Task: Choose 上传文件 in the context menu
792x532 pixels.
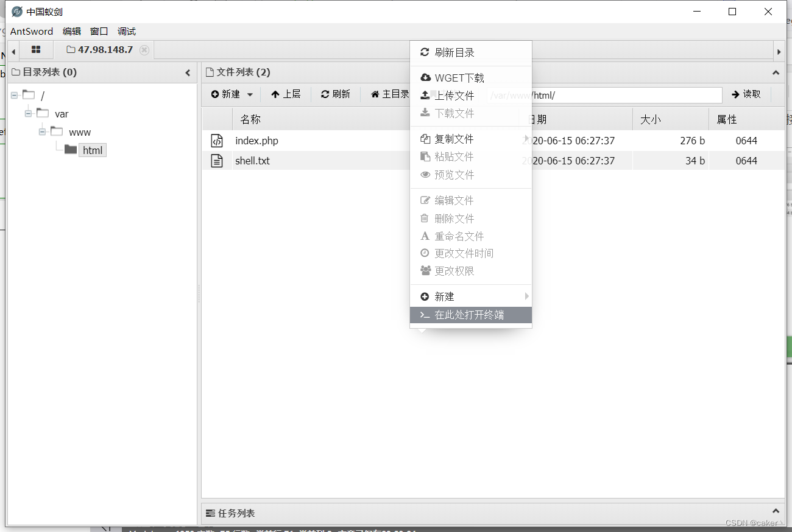Action: 471,96
